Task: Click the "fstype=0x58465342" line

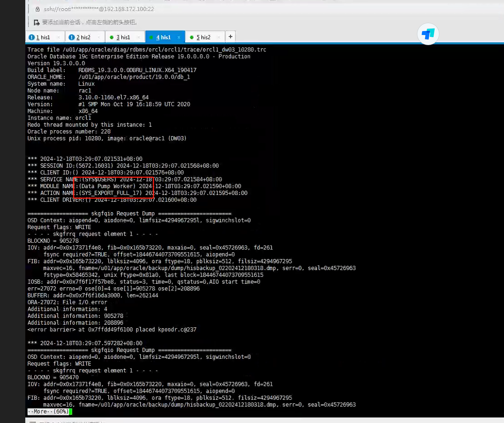Action: 153,275
